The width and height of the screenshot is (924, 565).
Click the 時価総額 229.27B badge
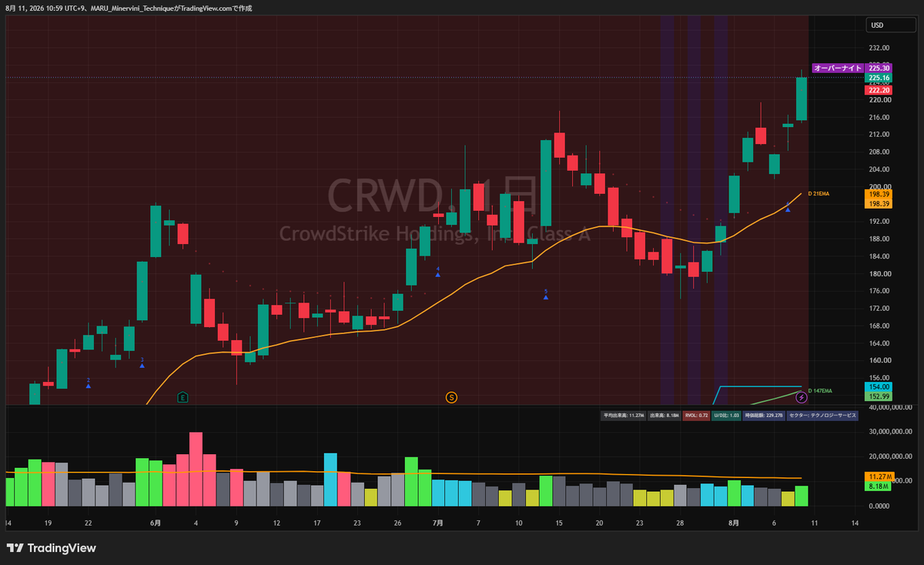[765, 416]
